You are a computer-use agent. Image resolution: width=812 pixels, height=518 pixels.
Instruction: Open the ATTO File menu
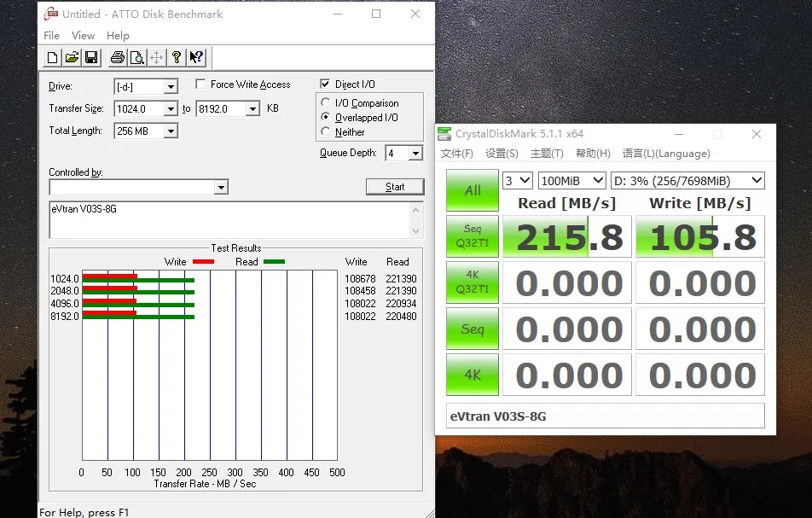pyautogui.click(x=51, y=36)
